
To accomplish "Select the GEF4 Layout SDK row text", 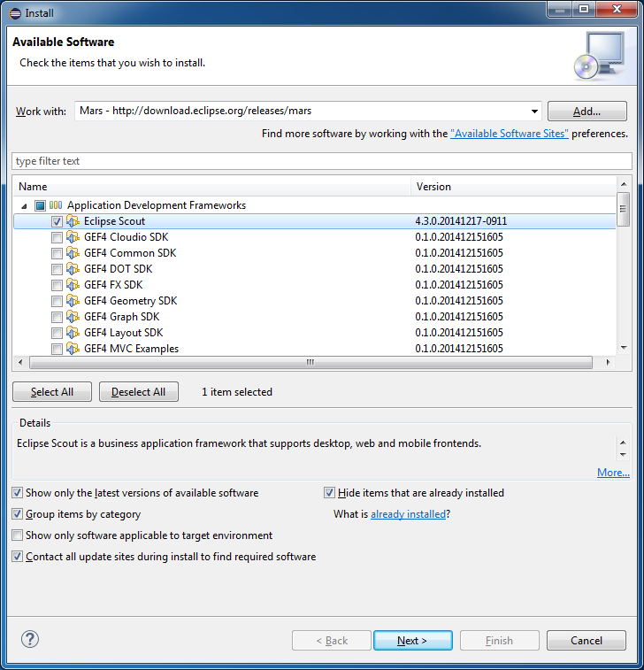I will click(124, 333).
